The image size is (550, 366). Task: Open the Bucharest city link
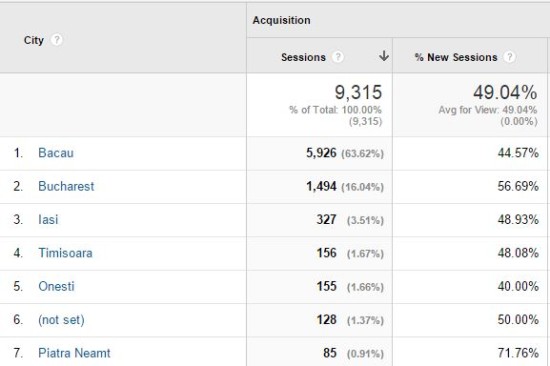66,186
